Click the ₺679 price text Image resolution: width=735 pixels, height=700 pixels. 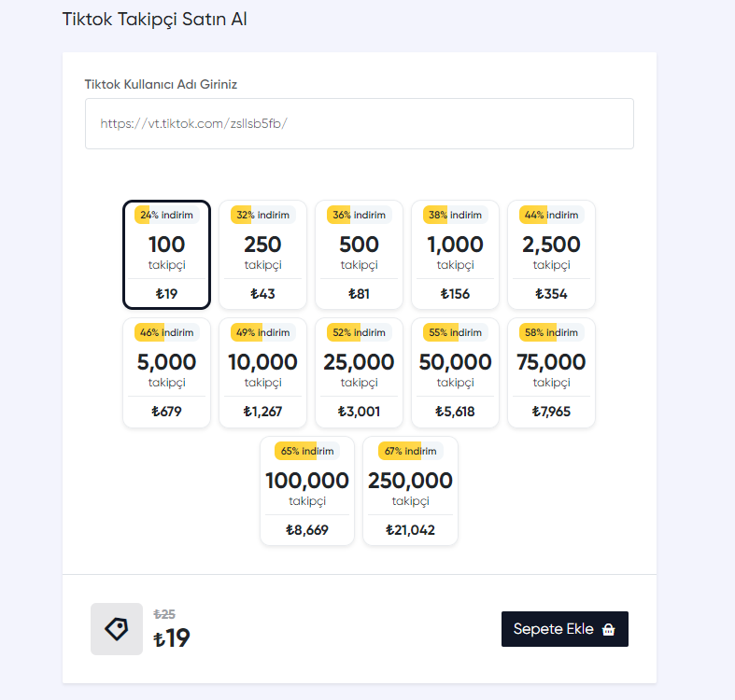coord(166,412)
